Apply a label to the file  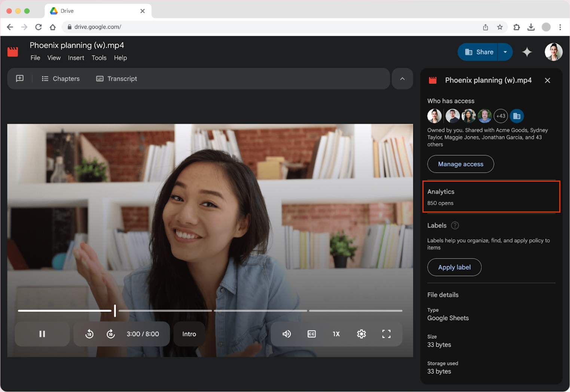(x=454, y=267)
